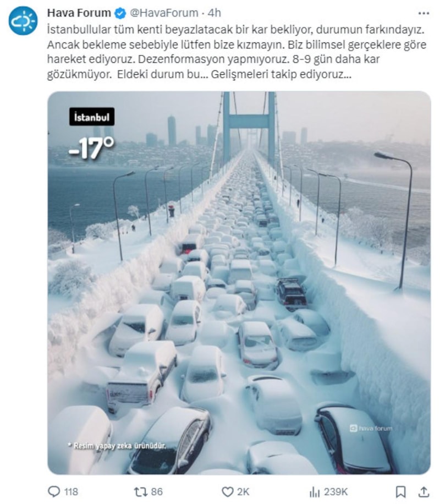Click the reply speech bubble icon
This screenshot has height=504, width=440.
coord(54,491)
